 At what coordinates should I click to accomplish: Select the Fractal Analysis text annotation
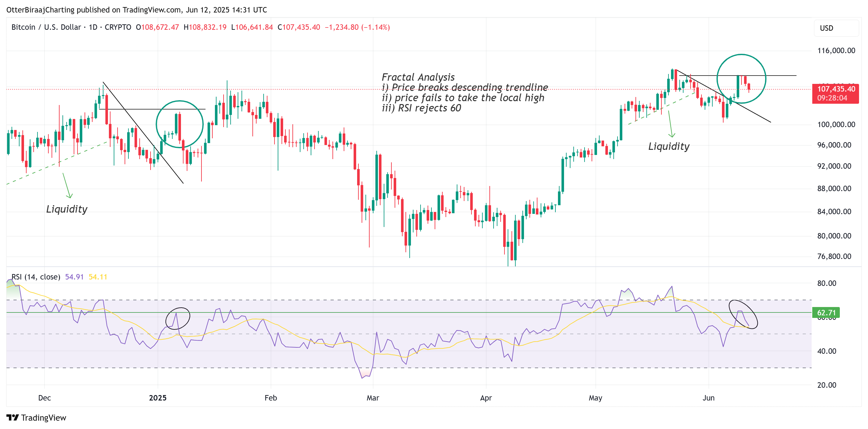pos(418,77)
